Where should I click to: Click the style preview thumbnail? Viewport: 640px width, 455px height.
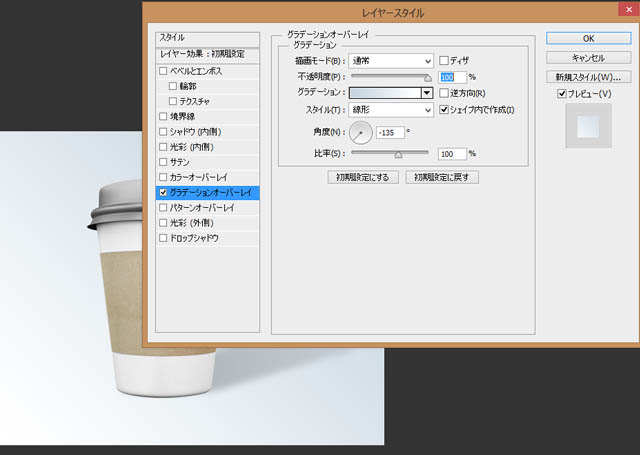[x=587, y=127]
